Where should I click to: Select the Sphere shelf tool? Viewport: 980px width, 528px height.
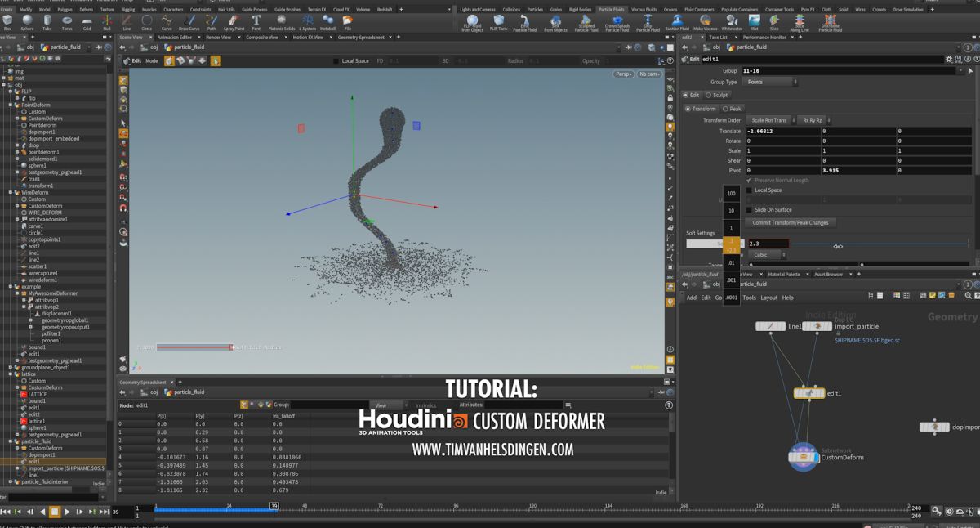[27, 21]
